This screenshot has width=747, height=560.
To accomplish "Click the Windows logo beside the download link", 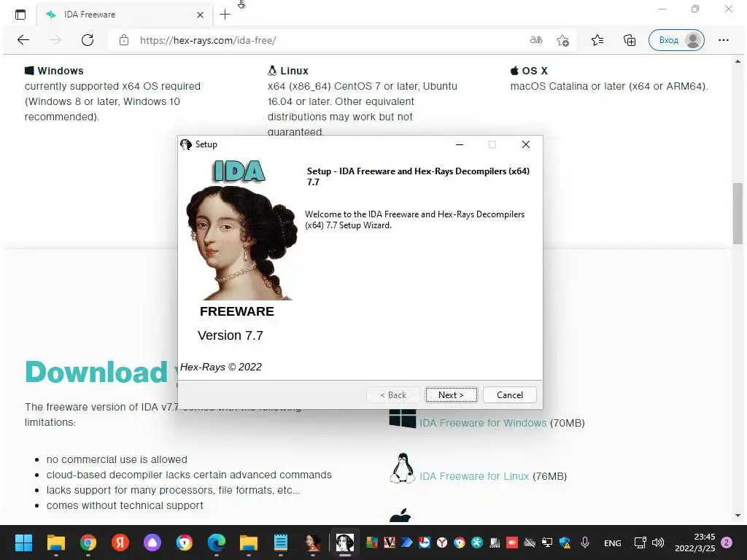I will pos(402,419).
